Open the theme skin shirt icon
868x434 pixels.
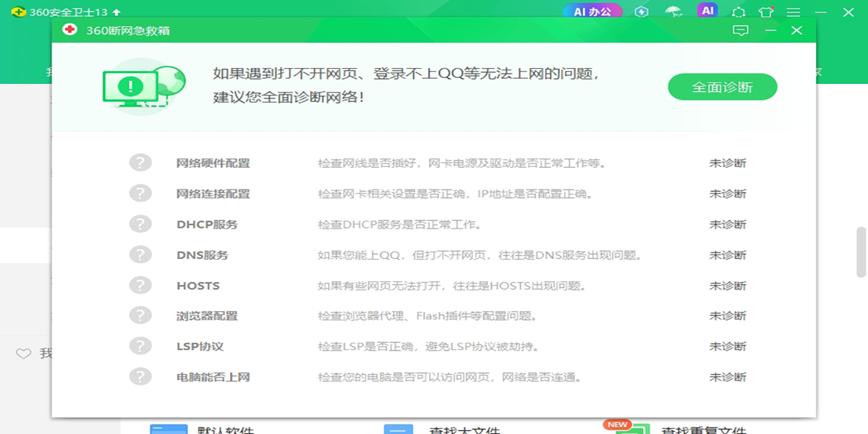pos(765,11)
